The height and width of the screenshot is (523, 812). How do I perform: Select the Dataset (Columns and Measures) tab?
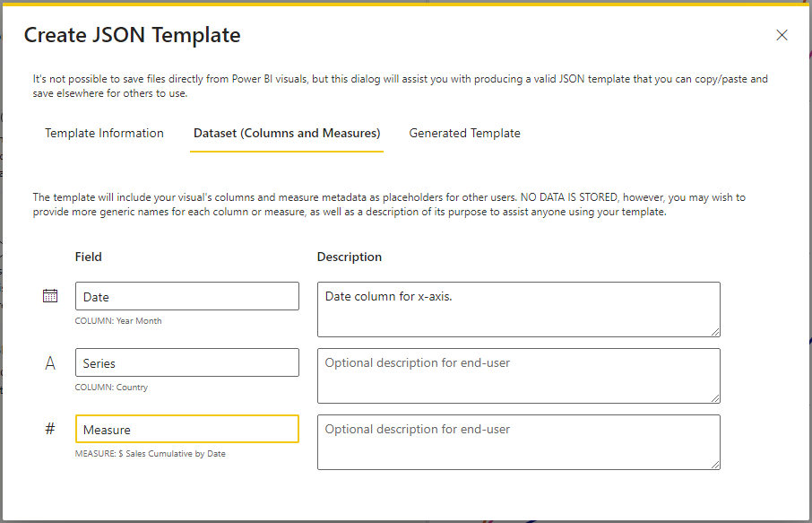(x=287, y=133)
